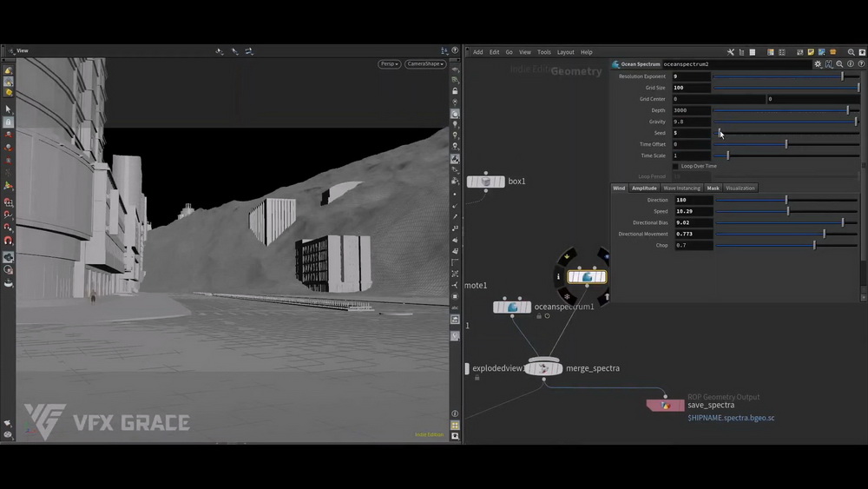Click the yellow object tool icon in left toolbar
Screen dimensions: 868x489
pos(8,92)
